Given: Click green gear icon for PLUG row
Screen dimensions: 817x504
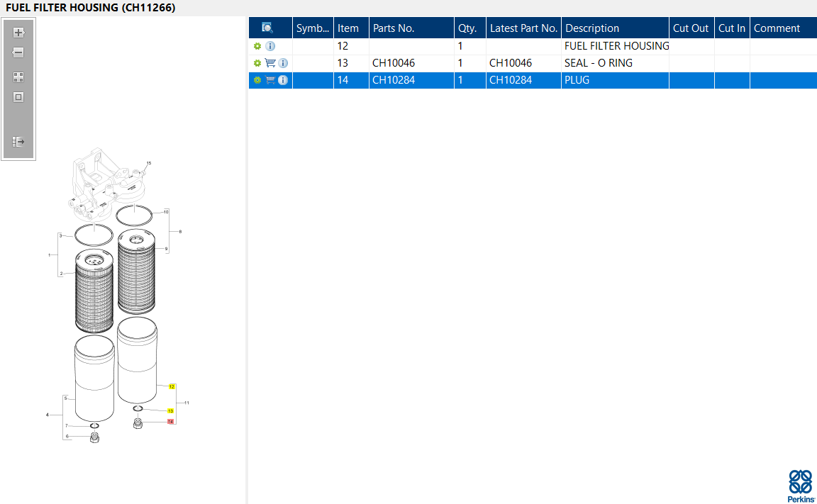Looking at the screenshot, I should click(257, 80).
